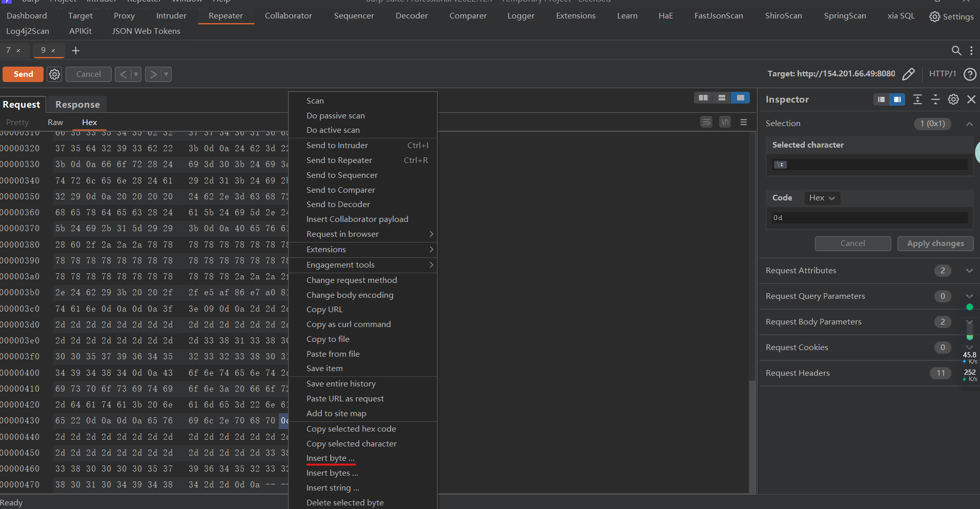Open Extensions context submenu
This screenshot has width=980, height=509.
click(363, 250)
